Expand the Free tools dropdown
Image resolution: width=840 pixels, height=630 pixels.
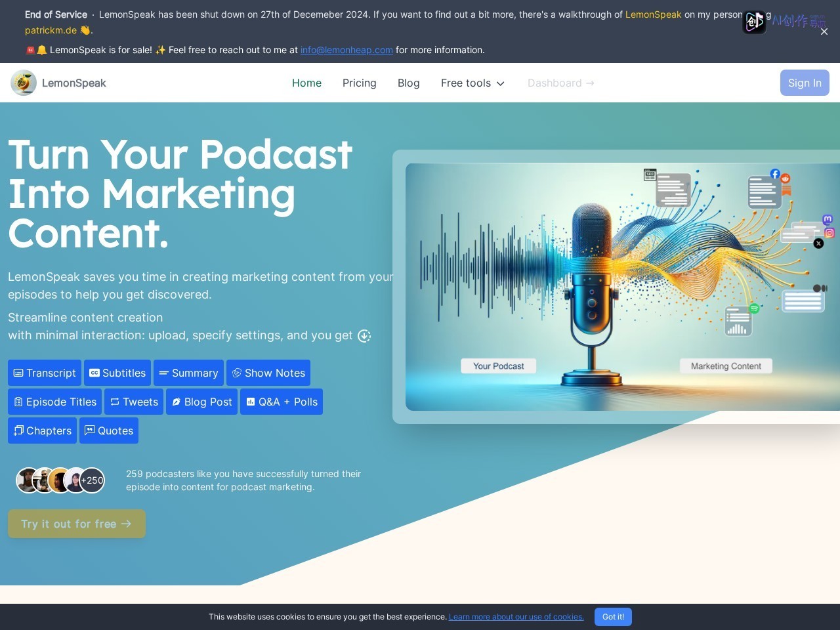(472, 83)
